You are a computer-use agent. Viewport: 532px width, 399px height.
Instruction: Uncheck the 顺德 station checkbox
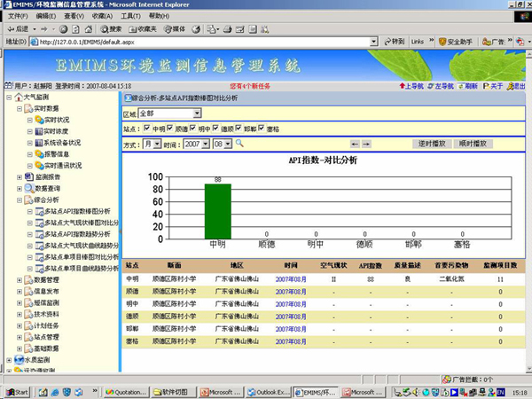[169, 128]
